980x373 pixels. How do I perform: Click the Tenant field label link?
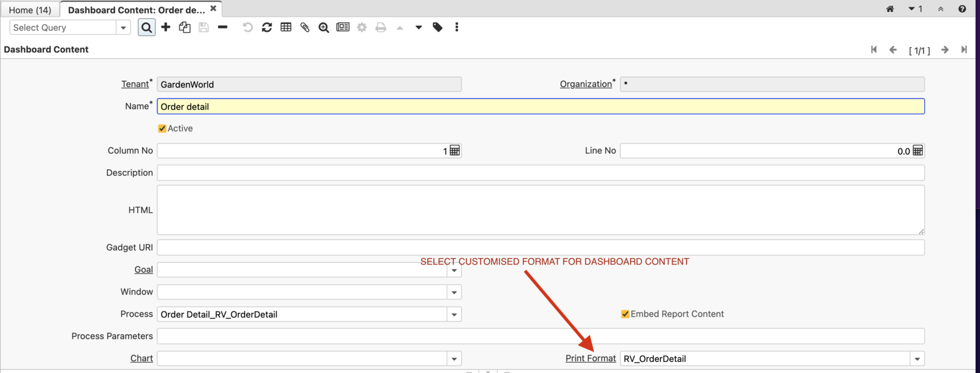[135, 84]
